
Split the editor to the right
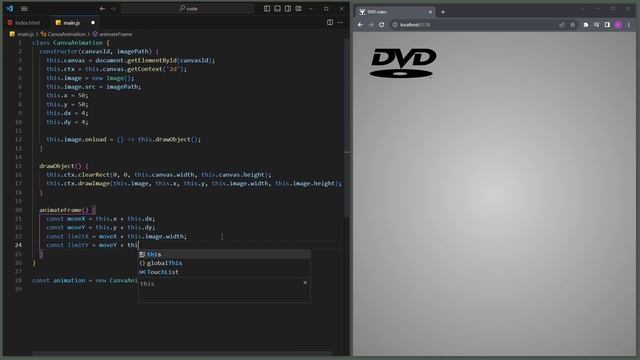pos(330,22)
